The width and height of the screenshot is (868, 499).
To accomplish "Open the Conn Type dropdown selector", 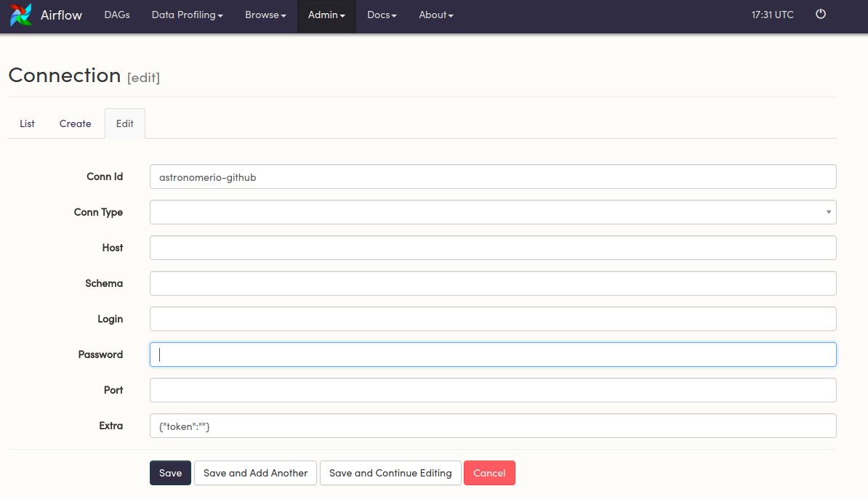I will point(493,211).
